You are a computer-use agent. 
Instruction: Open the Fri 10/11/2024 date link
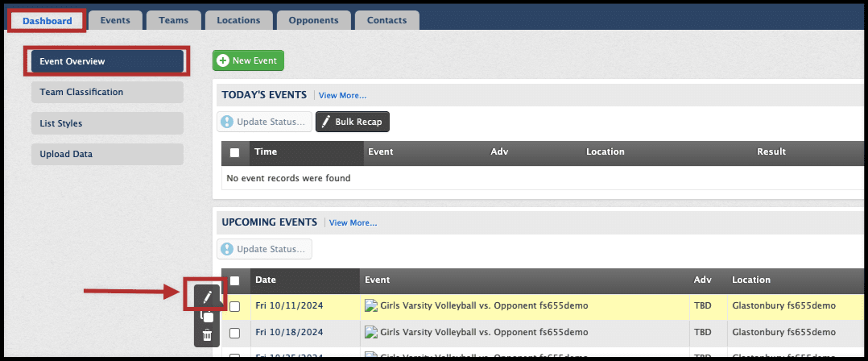[290, 305]
